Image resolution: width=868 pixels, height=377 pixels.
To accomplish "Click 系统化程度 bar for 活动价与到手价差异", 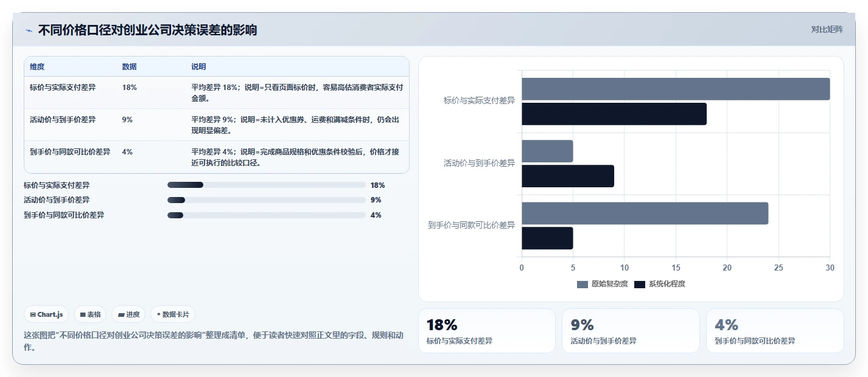I will pyautogui.click(x=568, y=176).
